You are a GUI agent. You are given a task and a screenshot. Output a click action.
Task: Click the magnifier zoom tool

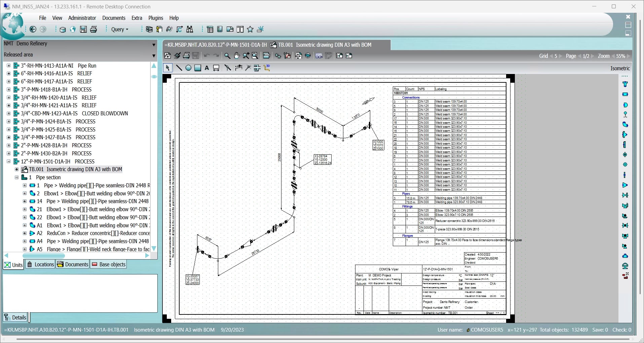(227, 56)
